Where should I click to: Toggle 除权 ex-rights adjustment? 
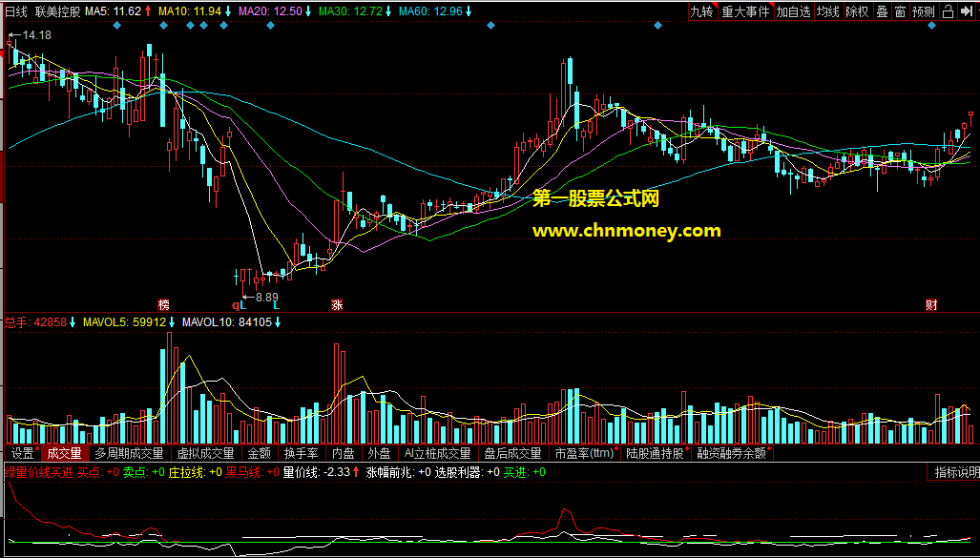[857, 11]
